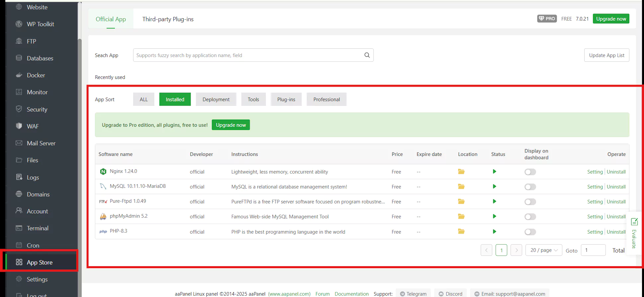Viewport: 644px width, 297px height.
Task: Click Upgrade now in top bar
Action: [x=611, y=19]
